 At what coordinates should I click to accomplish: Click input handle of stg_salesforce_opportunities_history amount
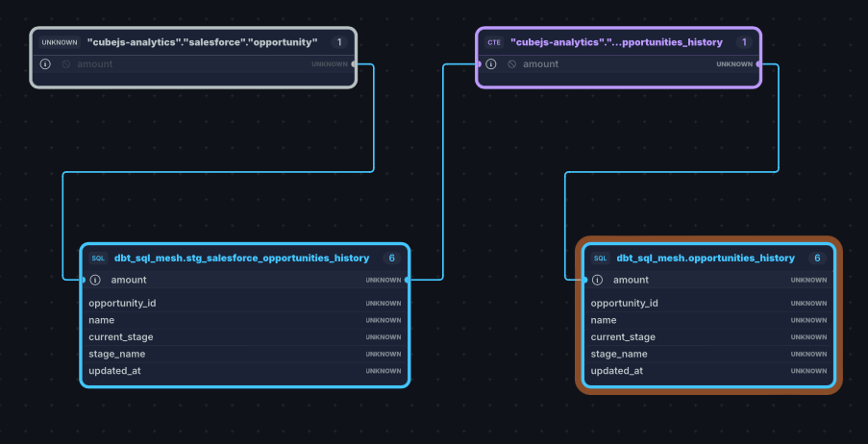(83, 280)
